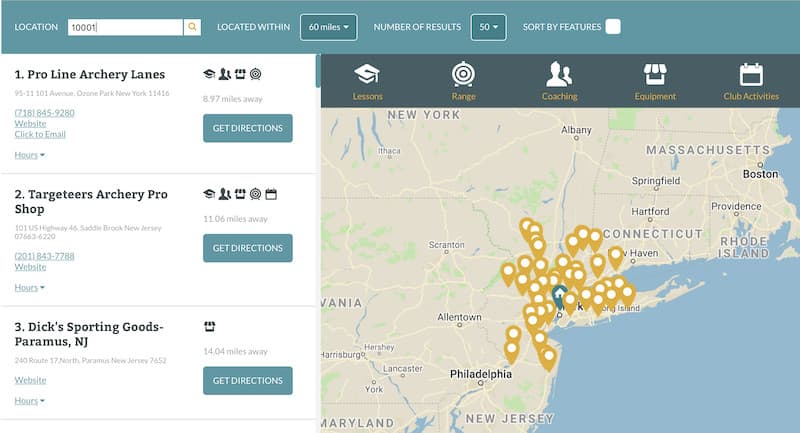Image resolution: width=800 pixels, height=433 pixels.
Task: Expand Hours for Pro Line Archery Lanes
Action: pos(29,155)
